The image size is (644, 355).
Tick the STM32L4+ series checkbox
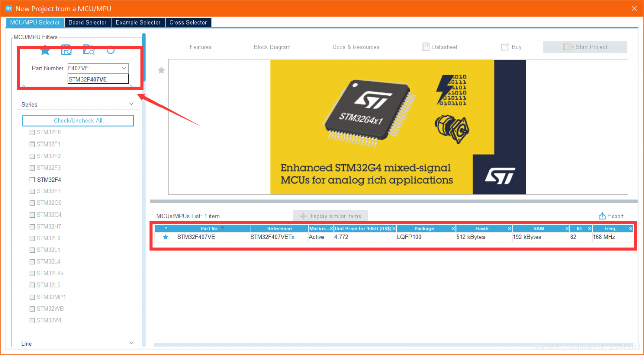[x=32, y=273]
